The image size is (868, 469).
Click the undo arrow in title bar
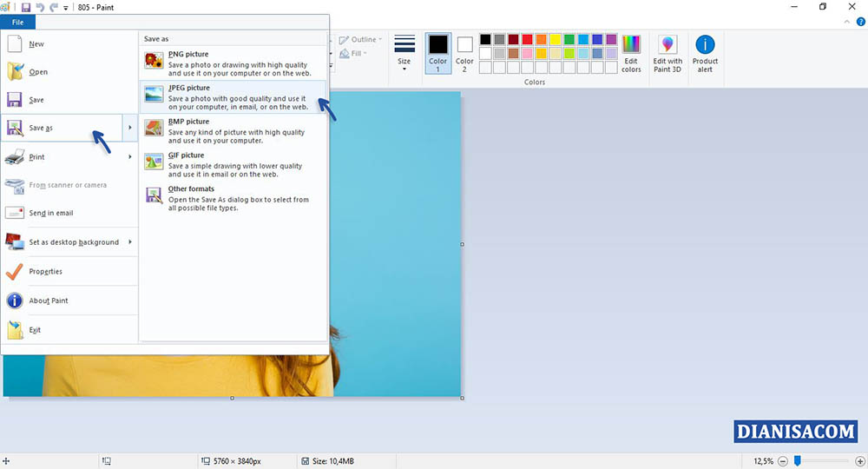pos(40,7)
